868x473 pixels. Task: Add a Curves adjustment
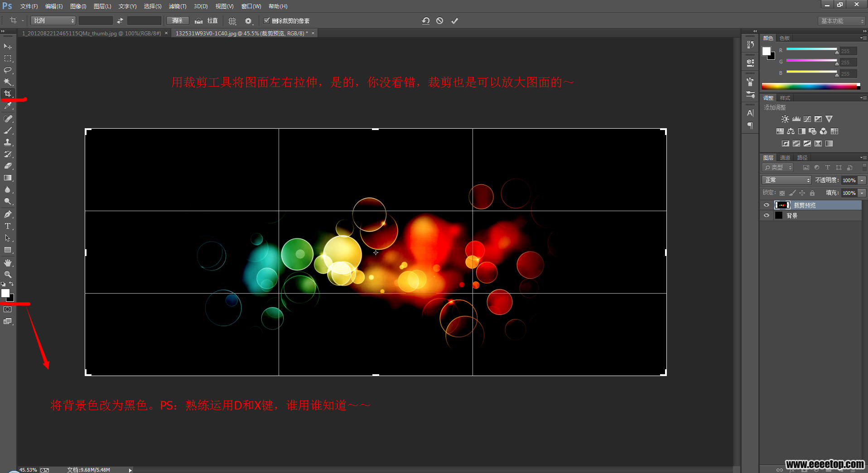[x=807, y=119]
